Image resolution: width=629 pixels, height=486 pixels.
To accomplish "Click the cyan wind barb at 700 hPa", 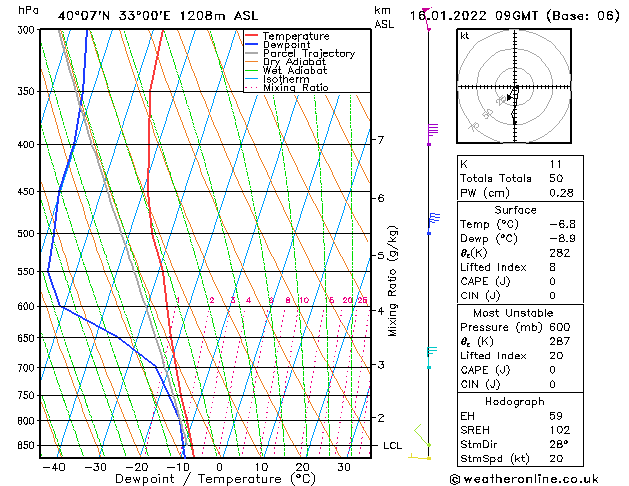I will [x=432, y=358].
